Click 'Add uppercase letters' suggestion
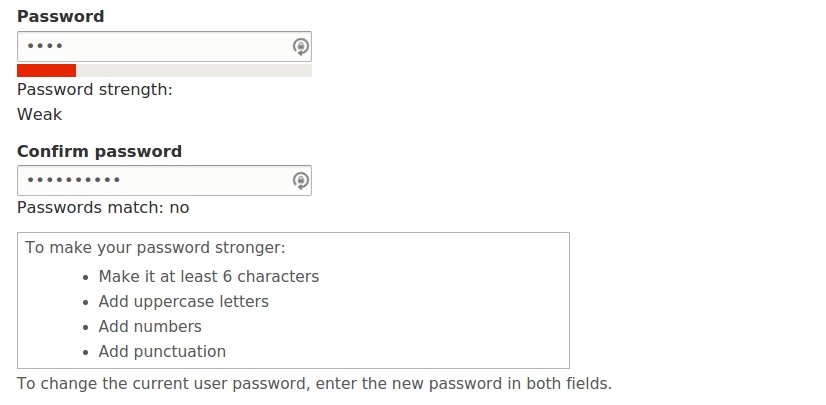The width and height of the screenshot is (826, 405). coord(183,301)
